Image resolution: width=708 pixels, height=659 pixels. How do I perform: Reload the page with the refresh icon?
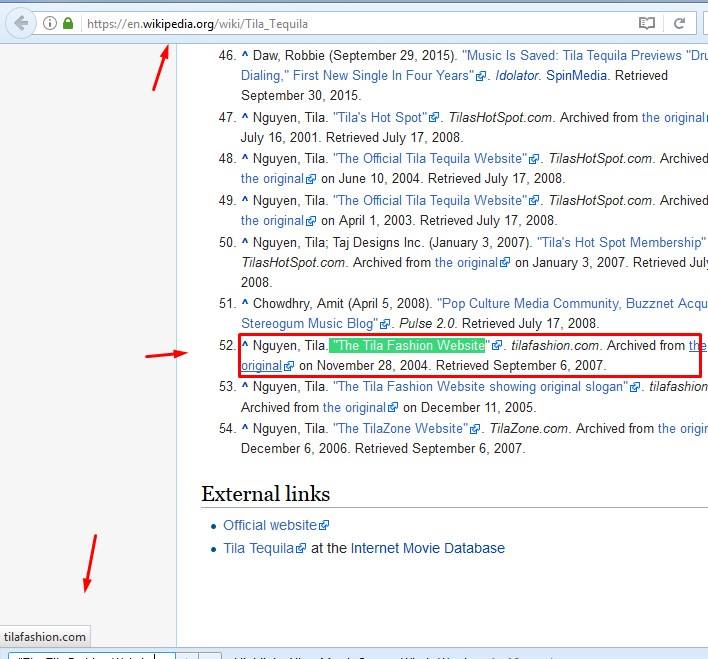[x=679, y=23]
